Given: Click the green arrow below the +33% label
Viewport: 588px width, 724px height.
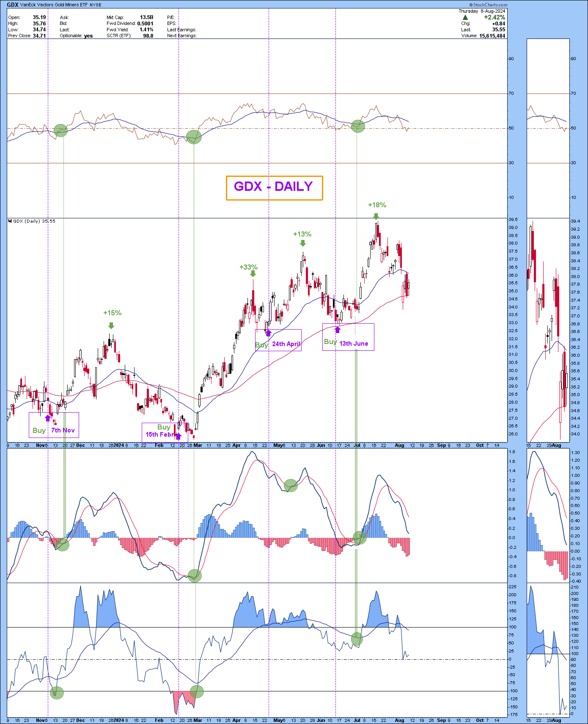Looking at the screenshot, I should (253, 274).
